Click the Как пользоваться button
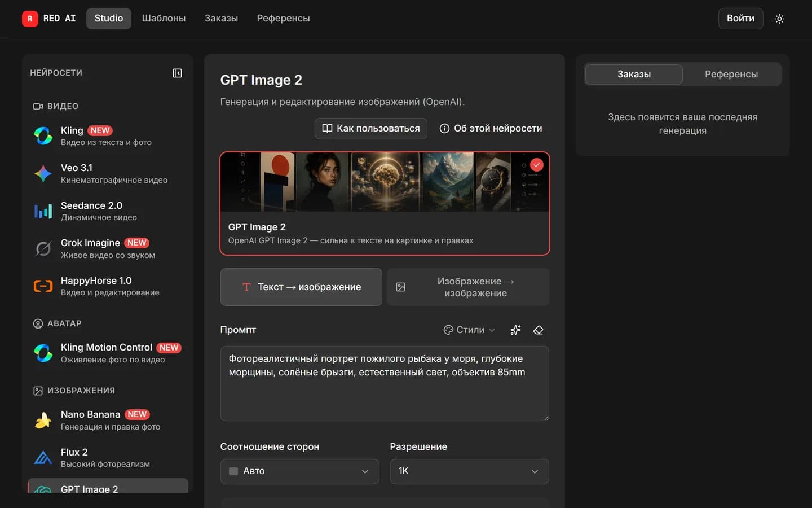Viewport: 812px width, 508px height. pos(370,128)
